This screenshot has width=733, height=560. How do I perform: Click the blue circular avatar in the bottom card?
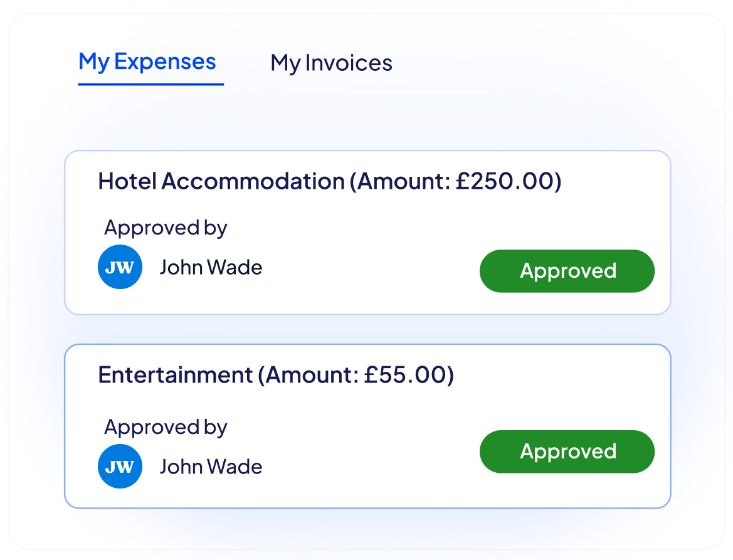pyautogui.click(x=120, y=466)
